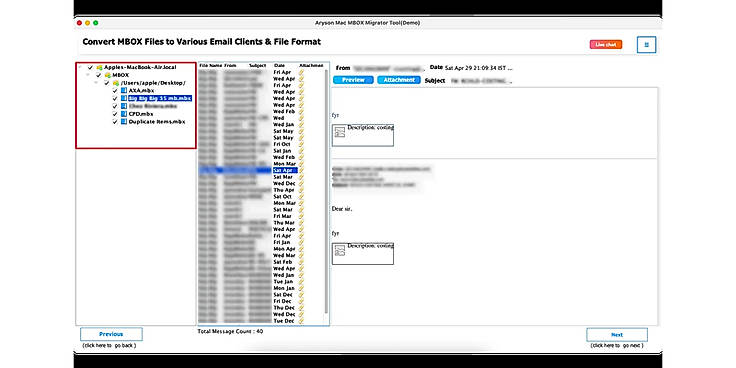
Task: Click the Mon Jan date cell
Action: [x=284, y=288]
